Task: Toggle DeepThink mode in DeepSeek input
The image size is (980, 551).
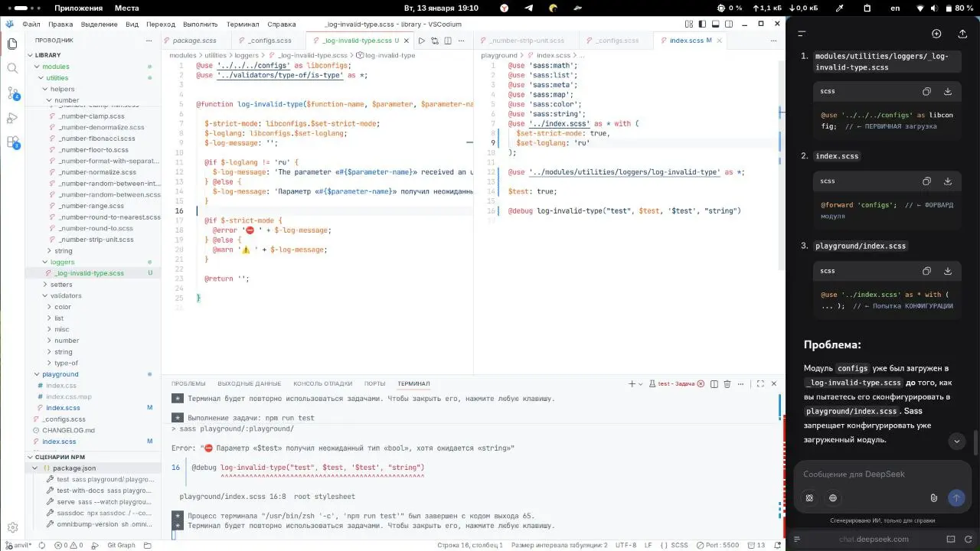Action: point(809,497)
